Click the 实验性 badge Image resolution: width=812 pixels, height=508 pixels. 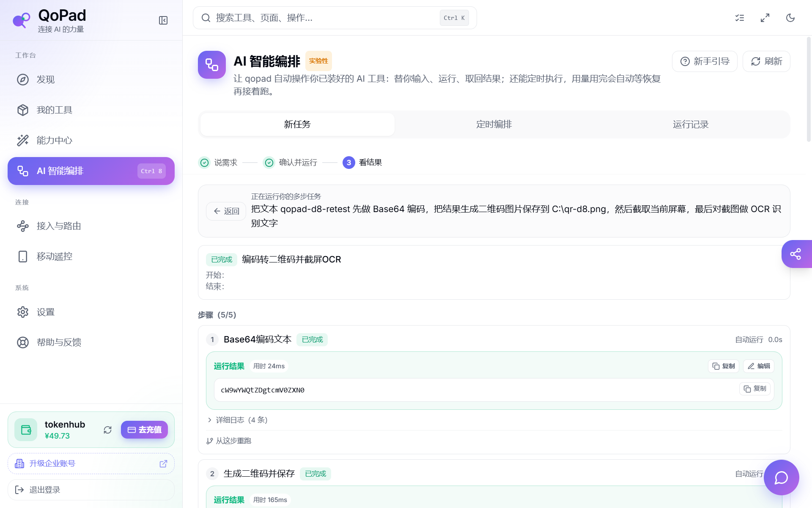[x=318, y=61]
